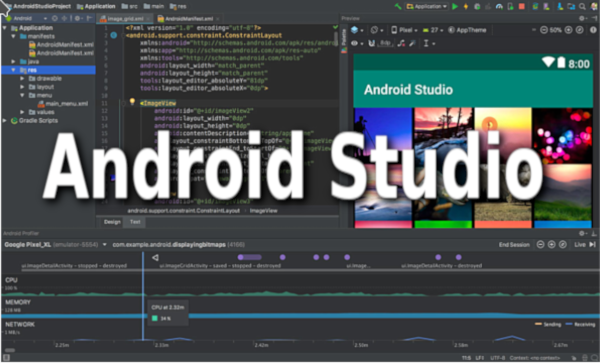Click the Search Everywhere magnifier icon
Image resolution: width=600 pixels, height=363 pixels.
coord(582,7)
